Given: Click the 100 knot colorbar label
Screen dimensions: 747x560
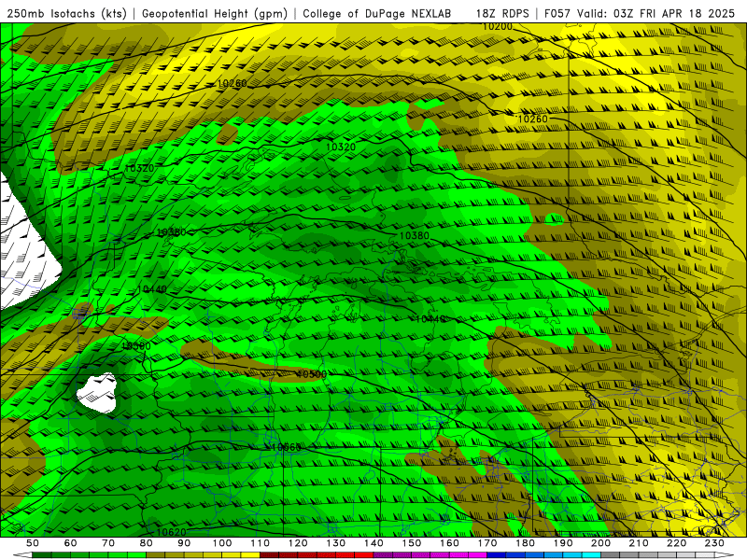Looking at the screenshot, I should point(222,543).
